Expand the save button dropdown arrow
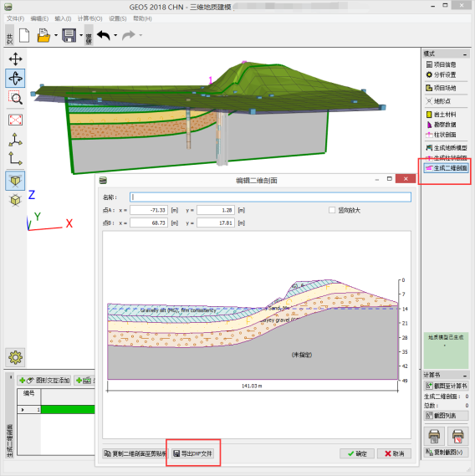This screenshot has height=476, width=475. 81,35
